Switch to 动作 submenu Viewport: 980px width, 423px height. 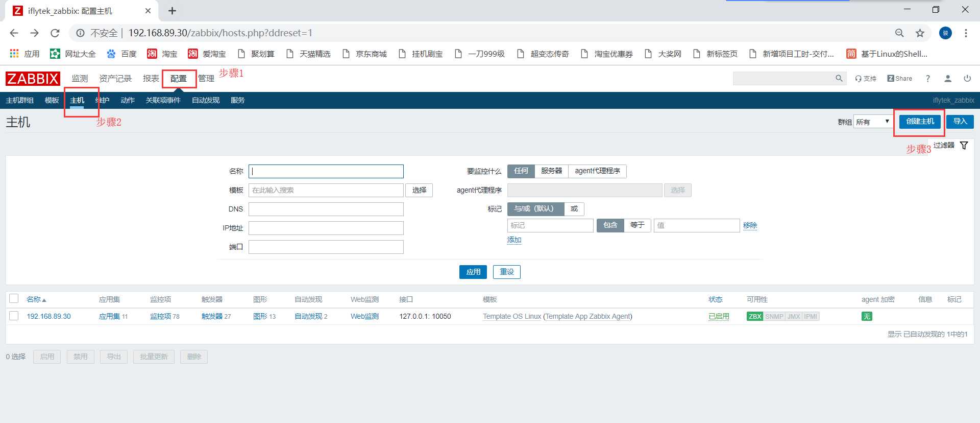pyautogui.click(x=128, y=100)
